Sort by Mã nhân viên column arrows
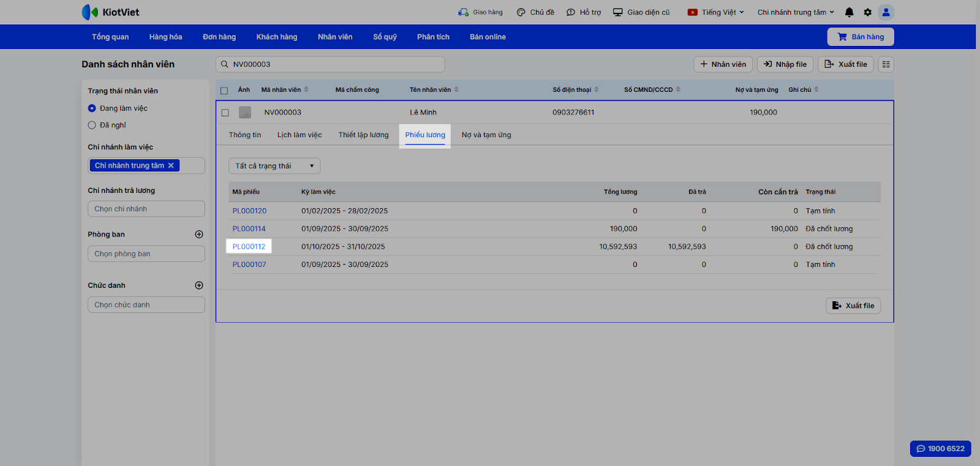 [306, 89]
